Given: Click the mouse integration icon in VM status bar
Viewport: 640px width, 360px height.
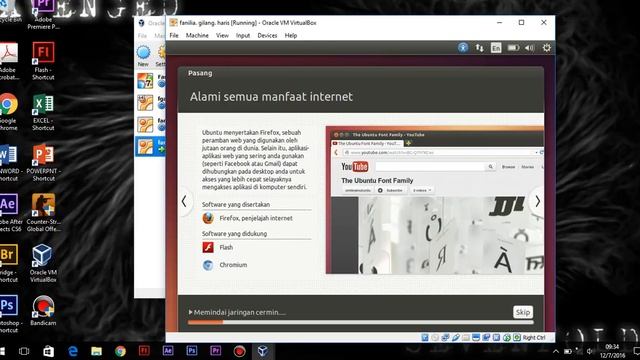Looking at the screenshot, I should [507, 338].
